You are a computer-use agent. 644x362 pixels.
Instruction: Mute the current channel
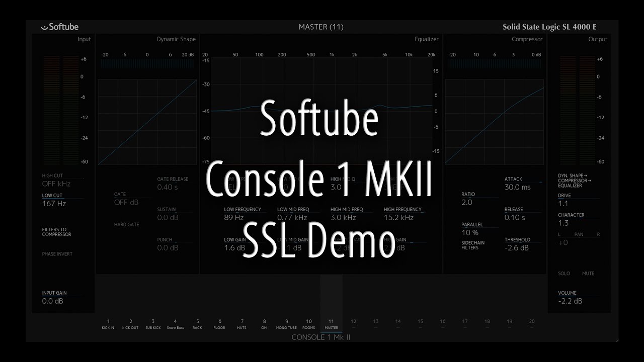pyautogui.click(x=588, y=274)
